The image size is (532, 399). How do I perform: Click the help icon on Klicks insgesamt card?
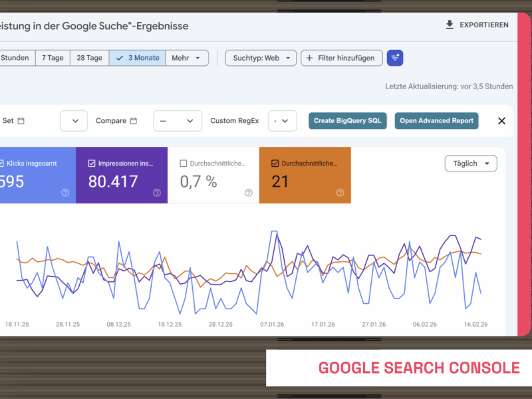[x=65, y=194]
